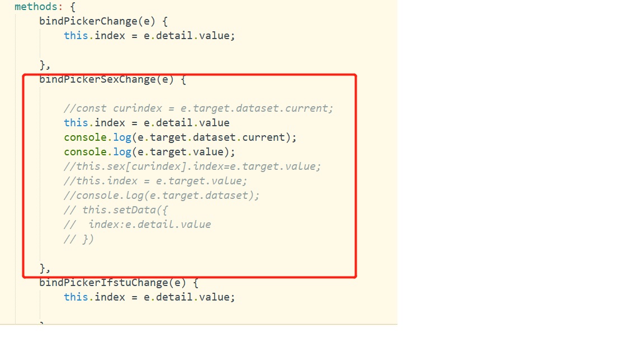Click the commented const curindex line
The image size is (644, 362).
point(198,108)
